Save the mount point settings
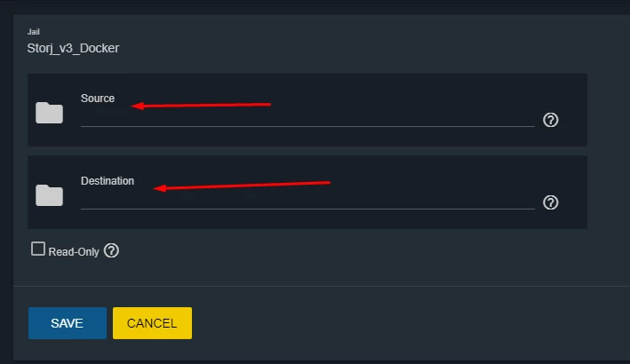The width and height of the screenshot is (630, 364). (x=68, y=323)
